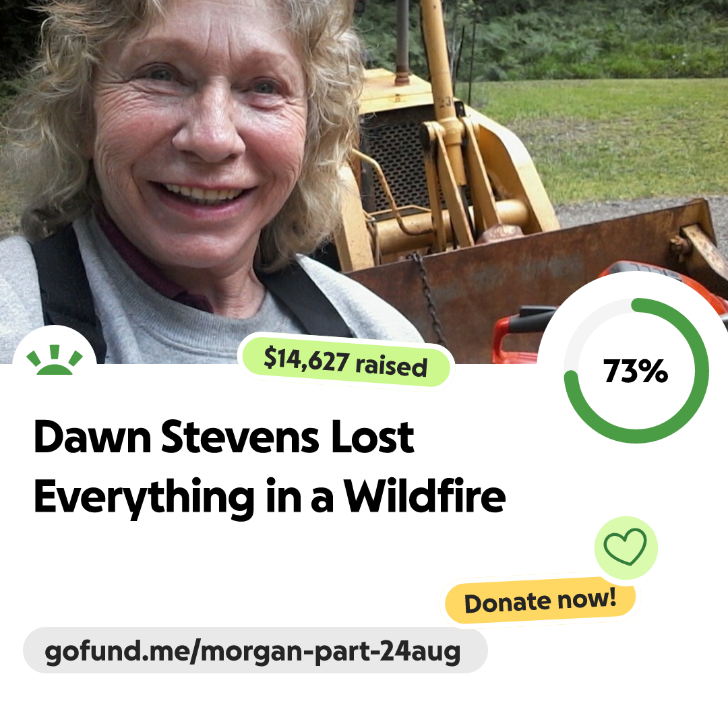Tap the green heart icon
This screenshot has width=728, height=728.
pos(625,547)
